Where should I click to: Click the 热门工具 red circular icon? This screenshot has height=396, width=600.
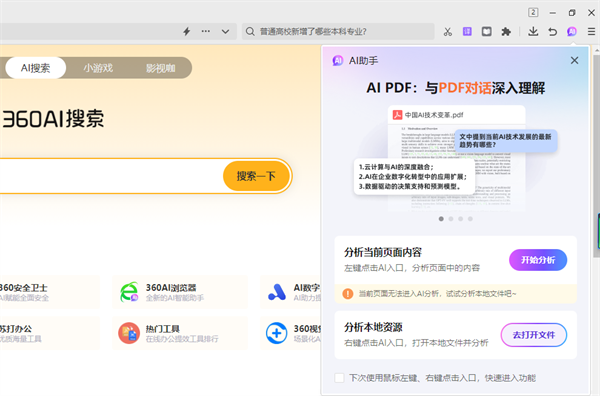[129, 333]
